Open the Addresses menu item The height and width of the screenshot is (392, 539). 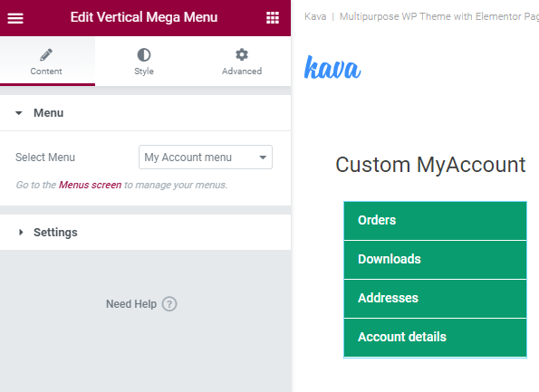tap(435, 299)
